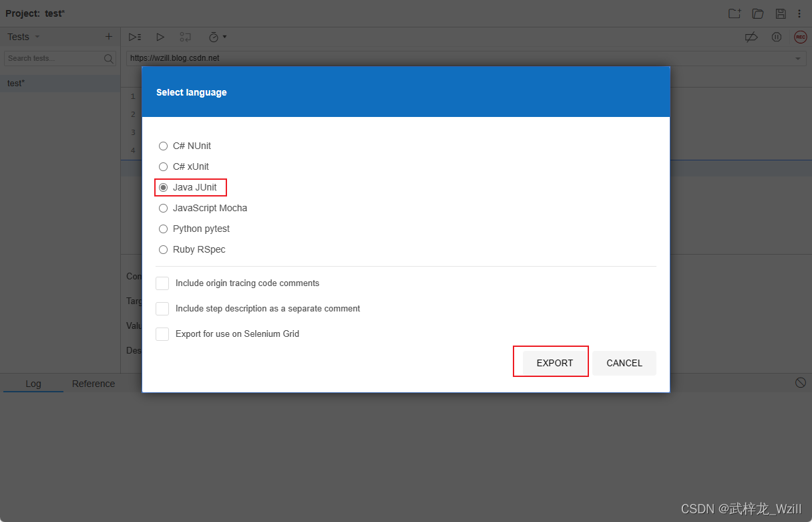Check 'Export for use on Selenium Grid'
This screenshot has width=812, height=522.
pos(162,334)
